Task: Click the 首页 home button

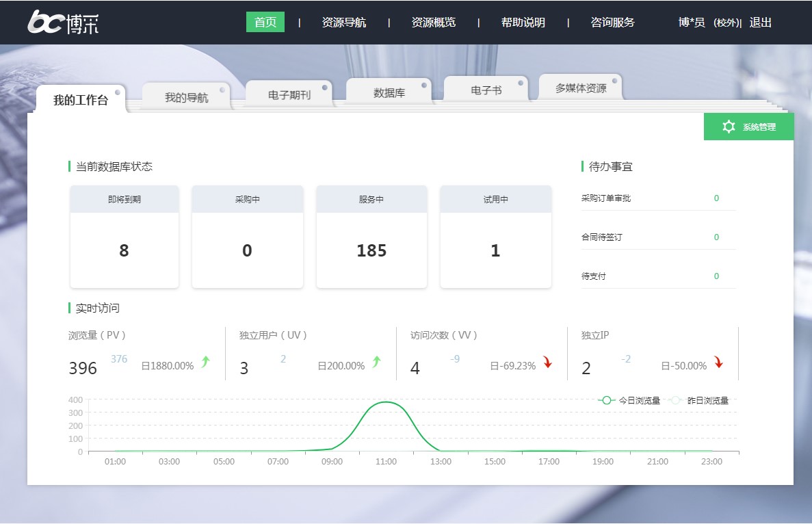Action: click(x=265, y=23)
